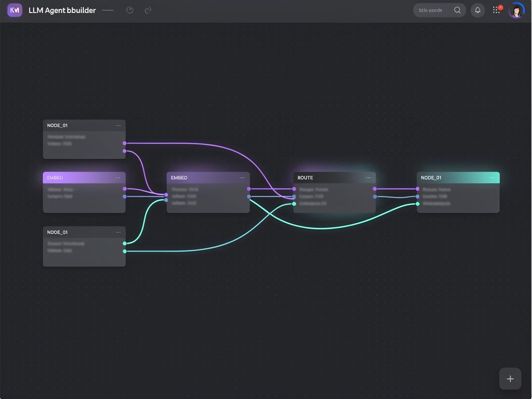Click blue output port of purple-header EMBED

tap(125, 196)
